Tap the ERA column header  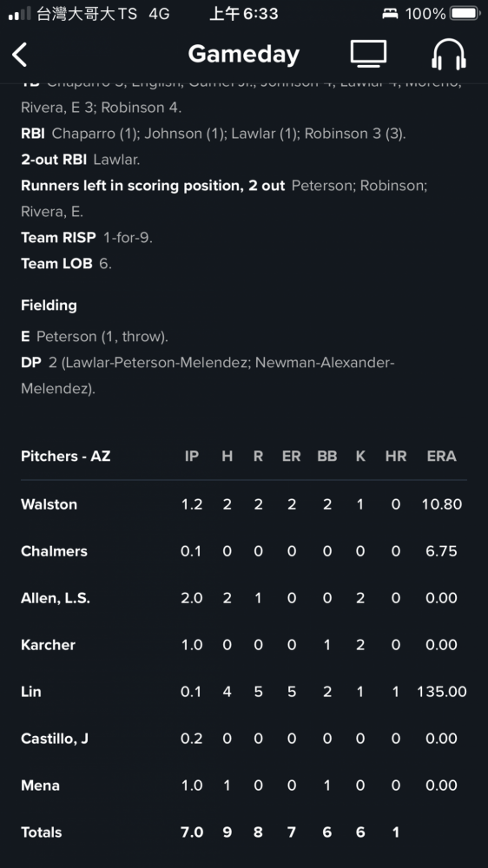[441, 457]
